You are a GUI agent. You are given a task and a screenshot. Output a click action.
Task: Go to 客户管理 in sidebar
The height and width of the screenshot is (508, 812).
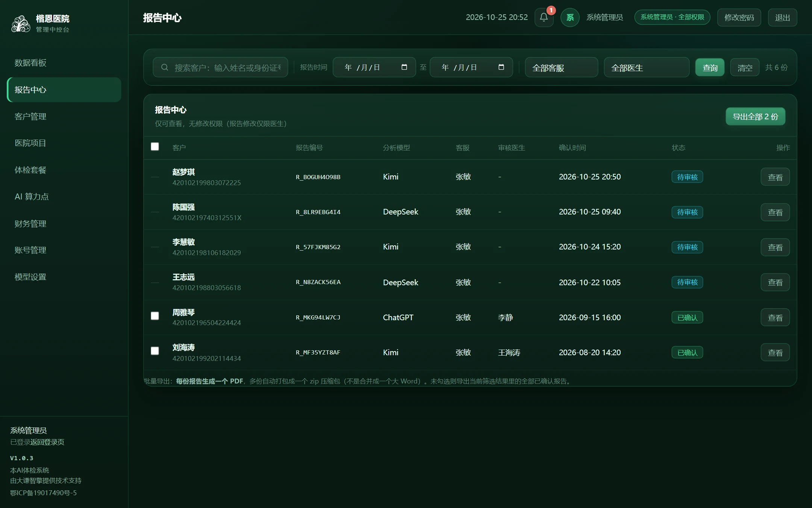[64, 116]
